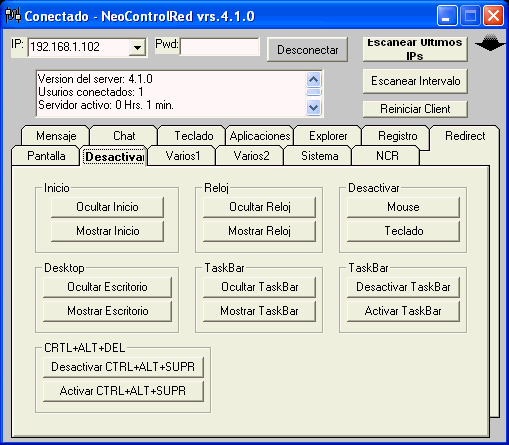Disable the remote Mouse
The image size is (509, 445).
pyautogui.click(x=403, y=207)
